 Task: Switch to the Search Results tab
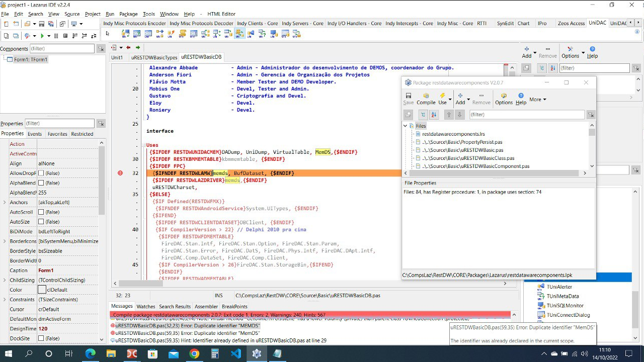pos(175,306)
